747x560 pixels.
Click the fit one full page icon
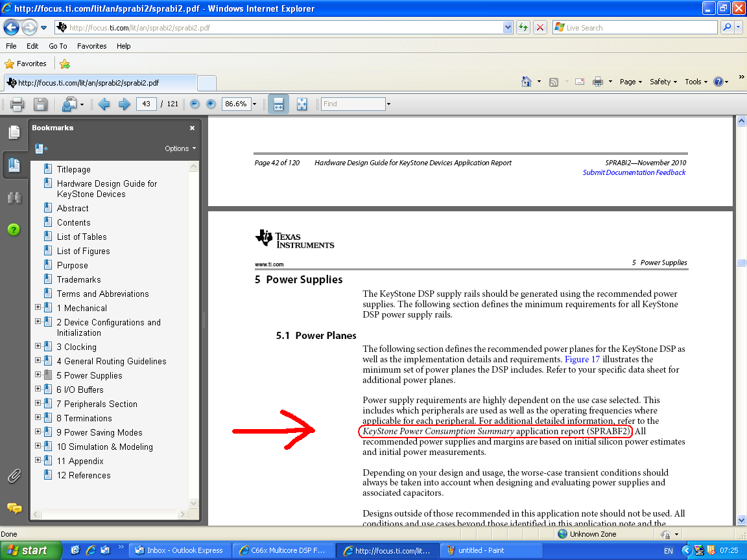[x=302, y=104]
